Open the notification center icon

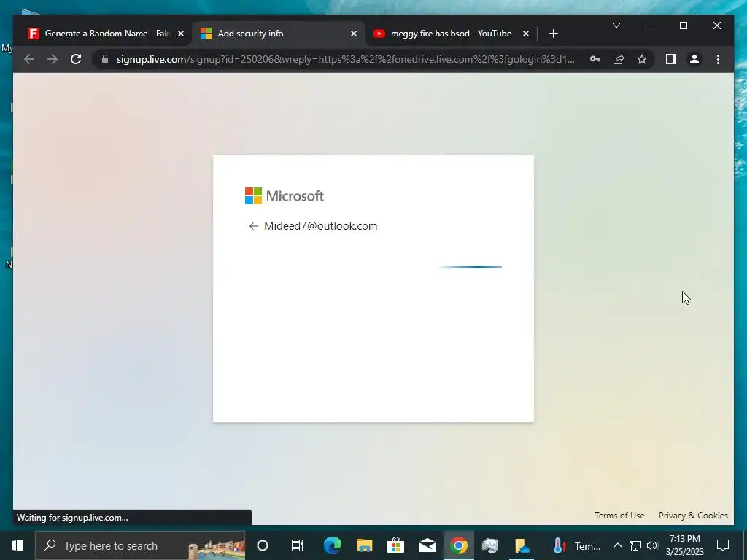(x=723, y=545)
